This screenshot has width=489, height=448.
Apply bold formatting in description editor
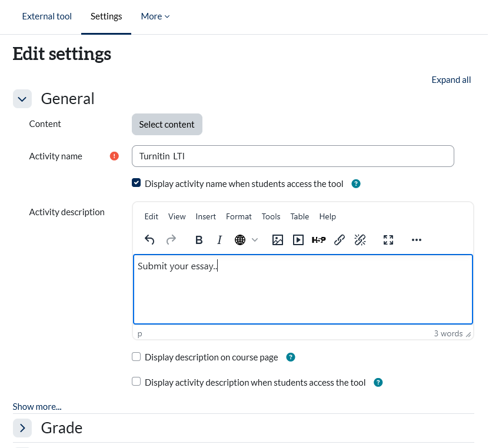click(x=199, y=240)
